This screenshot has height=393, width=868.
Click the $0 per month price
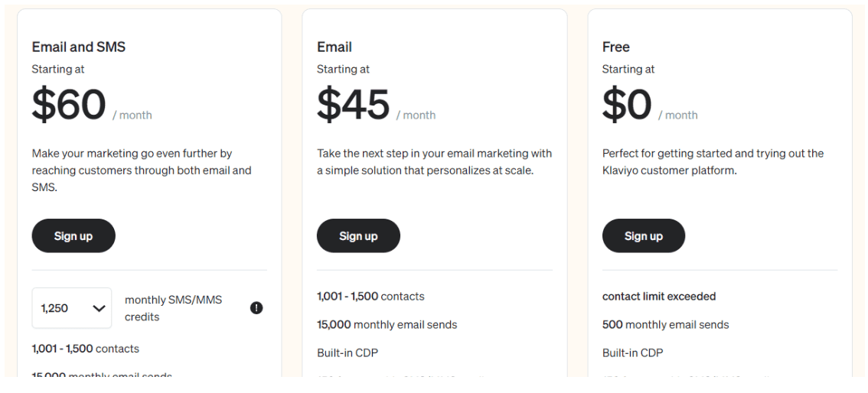(650, 105)
